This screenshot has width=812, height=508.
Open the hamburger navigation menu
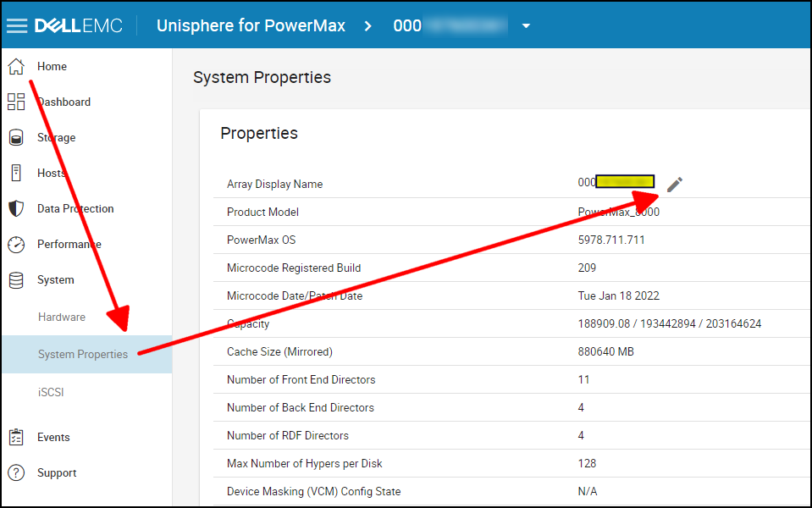[16, 25]
